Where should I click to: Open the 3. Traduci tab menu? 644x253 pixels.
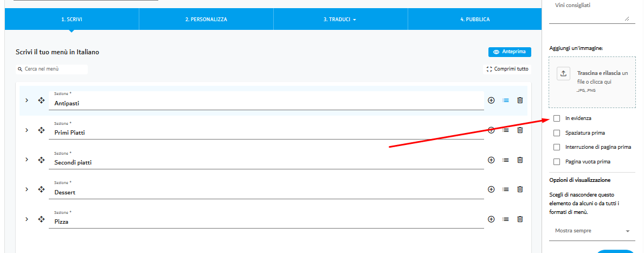pos(340,19)
